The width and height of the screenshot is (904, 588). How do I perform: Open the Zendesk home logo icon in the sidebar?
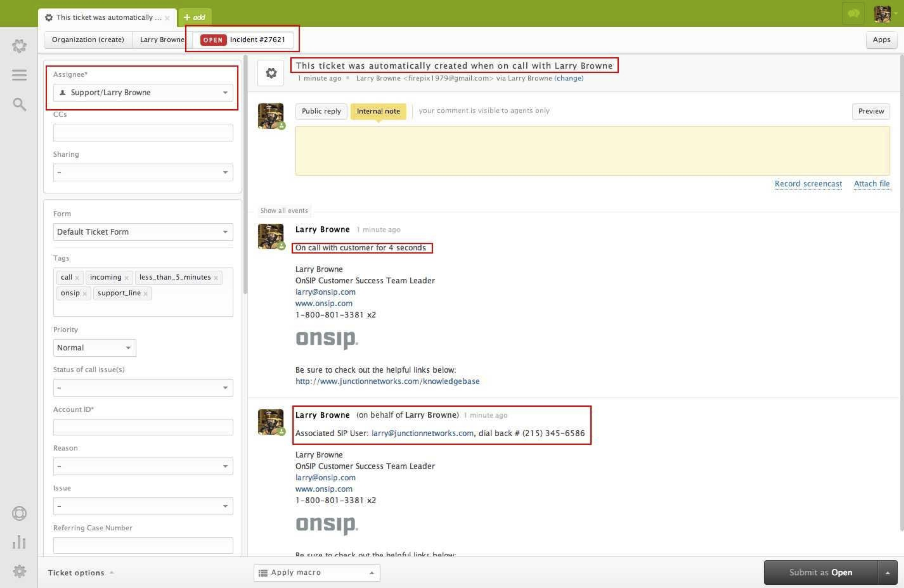pyautogui.click(x=19, y=46)
